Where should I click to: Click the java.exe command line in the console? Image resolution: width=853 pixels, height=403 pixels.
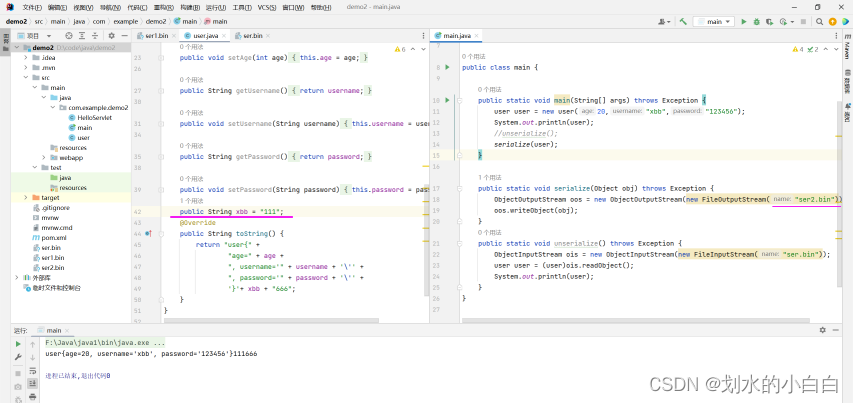pos(105,343)
